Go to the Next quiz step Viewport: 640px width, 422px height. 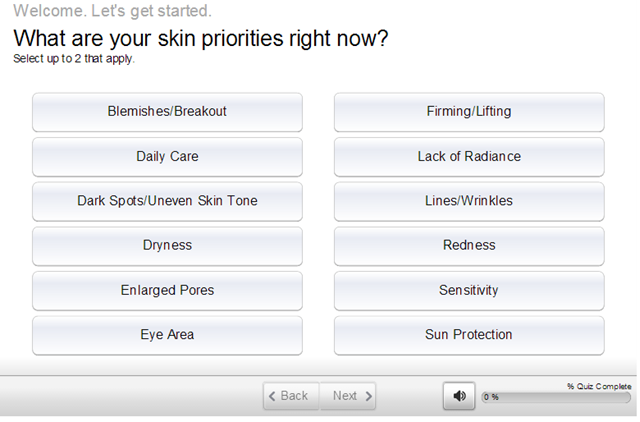[348, 396]
